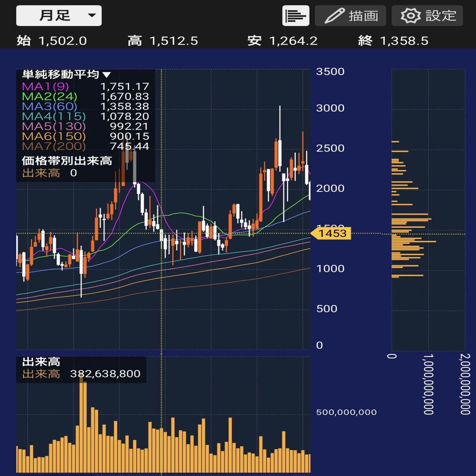The height and width of the screenshot is (476, 476).
Task: Open the 月足 timeframe dropdown
Action: click(59, 16)
